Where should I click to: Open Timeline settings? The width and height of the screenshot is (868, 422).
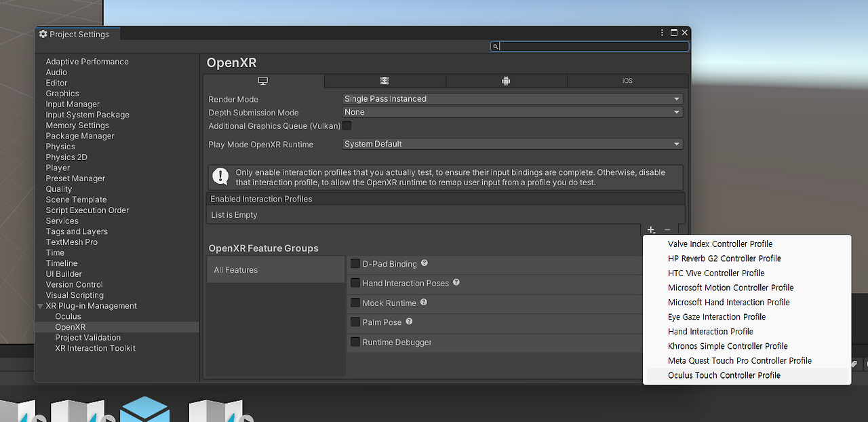pos(62,263)
